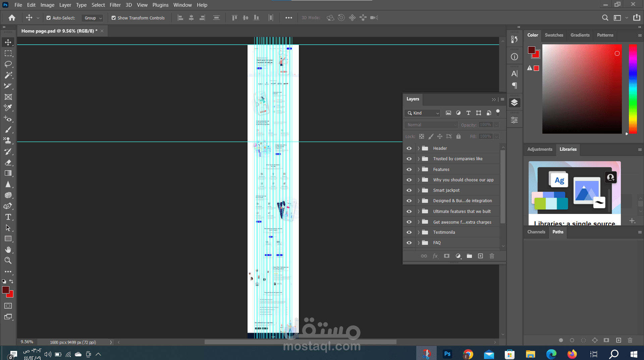Viewport: 644px width, 360px height.
Task: Select the Move tool
Action: (8, 42)
